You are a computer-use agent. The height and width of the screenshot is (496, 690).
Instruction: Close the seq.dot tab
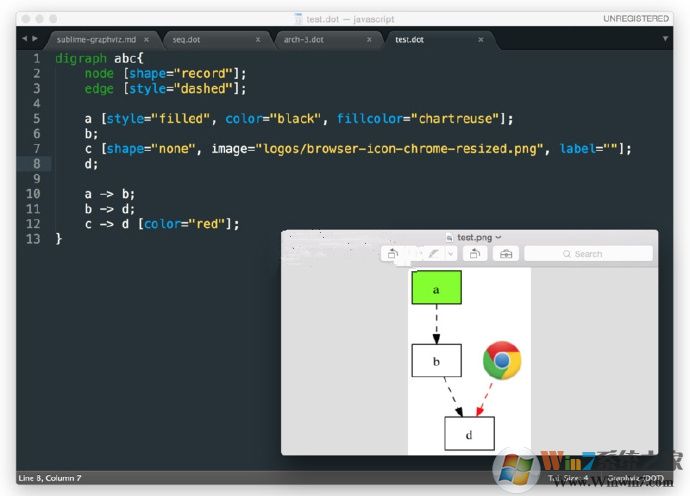coord(257,40)
